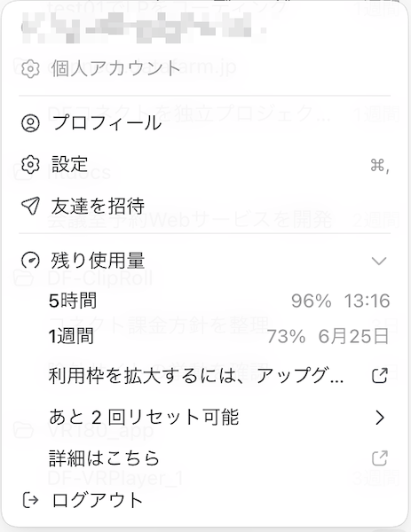The image size is (411, 532).
Task: Open the 詳細はこちら link
Action: 218,458
